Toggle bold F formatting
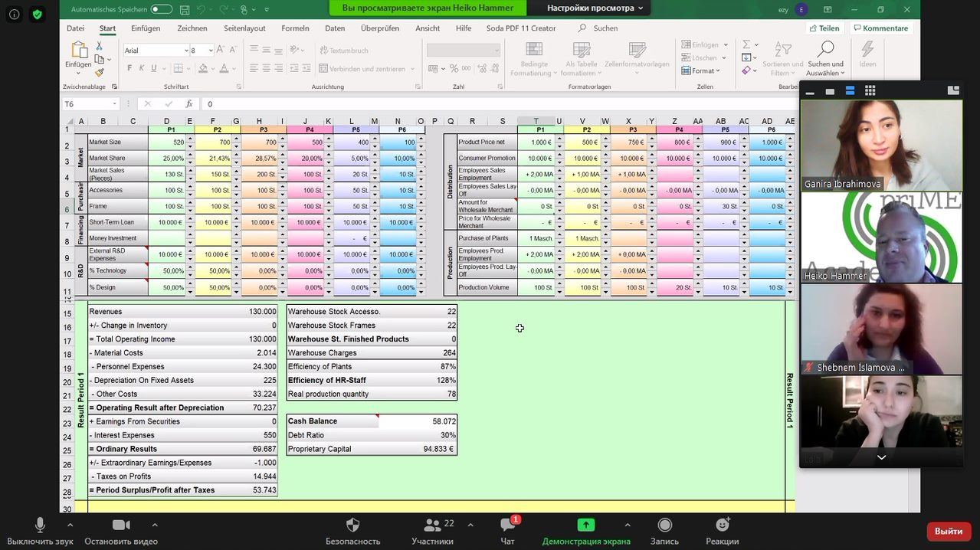The image size is (980, 550). [129, 68]
